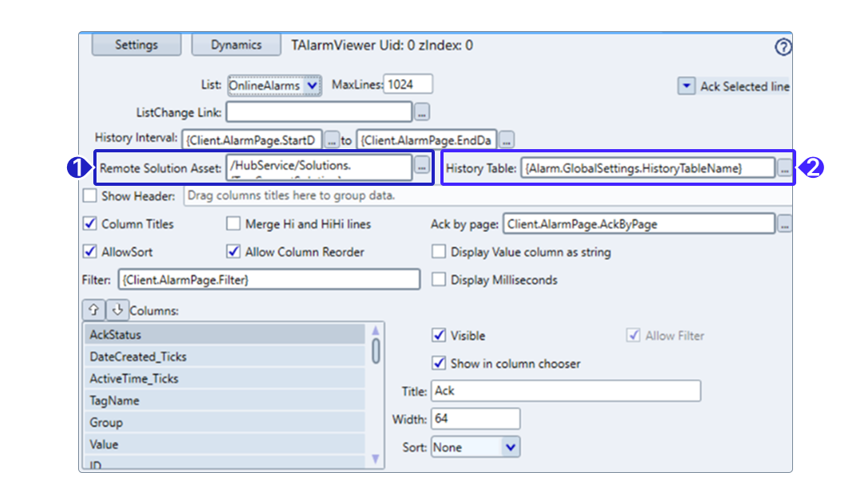Click the help question mark icon
Image resolution: width=860 pixels, height=504 pixels.
(783, 47)
